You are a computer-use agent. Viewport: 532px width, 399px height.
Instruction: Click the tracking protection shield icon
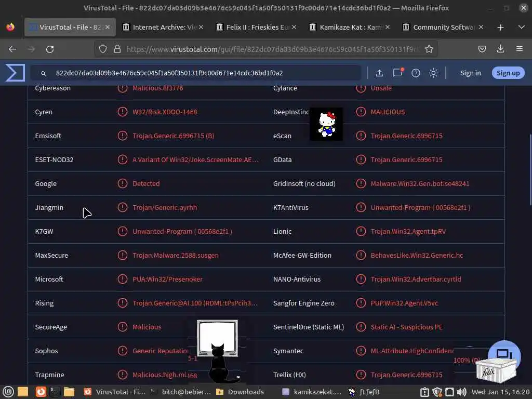tap(103, 49)
